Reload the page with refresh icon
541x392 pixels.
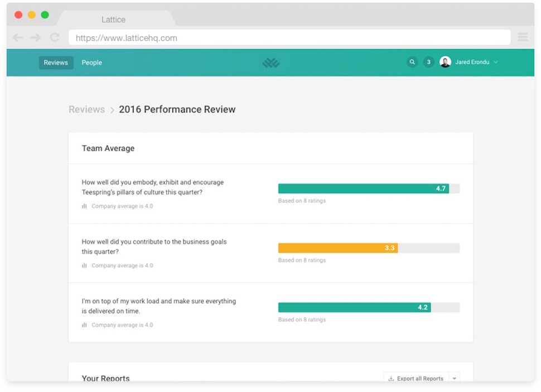[55, 38]
